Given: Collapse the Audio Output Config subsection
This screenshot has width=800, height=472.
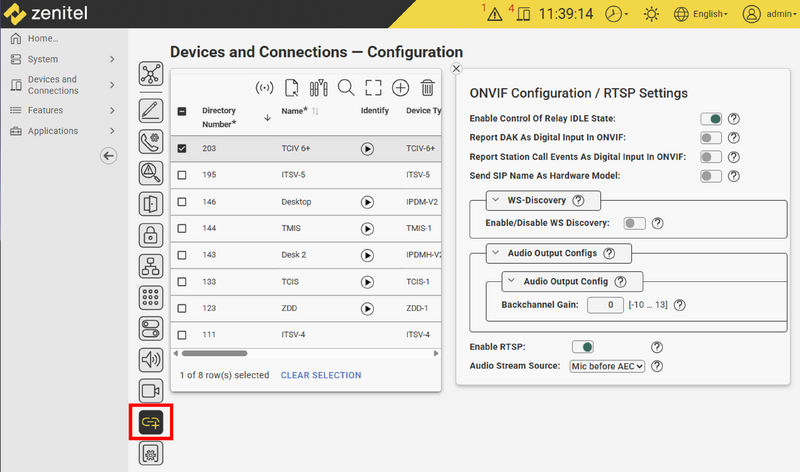Looking at the screenshot, I should click(x=511, y=281).
